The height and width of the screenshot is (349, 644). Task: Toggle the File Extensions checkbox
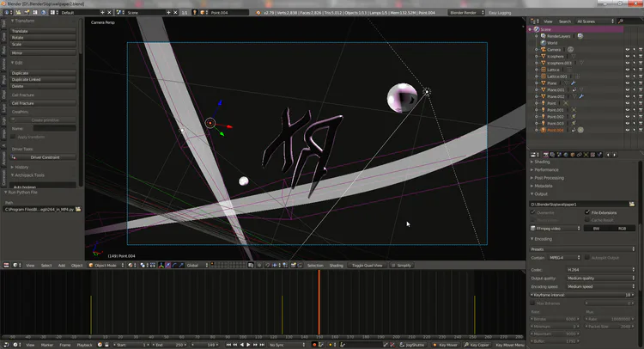(587, 212)
